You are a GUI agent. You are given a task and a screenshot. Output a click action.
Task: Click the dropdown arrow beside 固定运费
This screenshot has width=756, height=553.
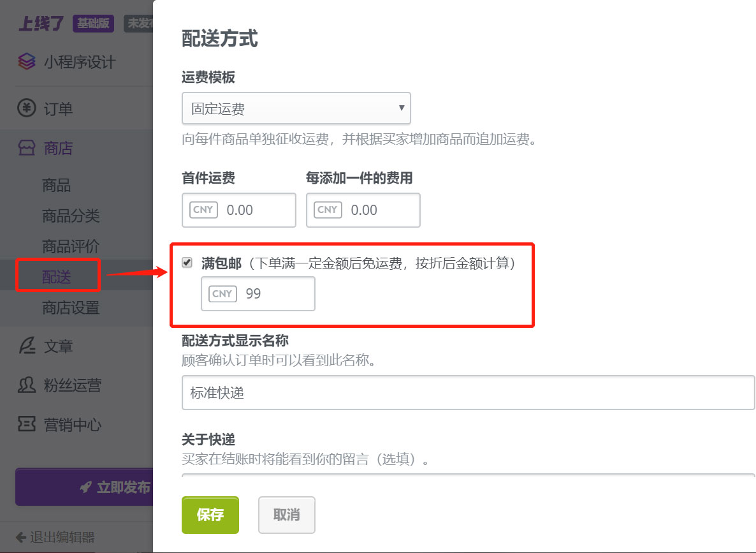pos(402,108)
